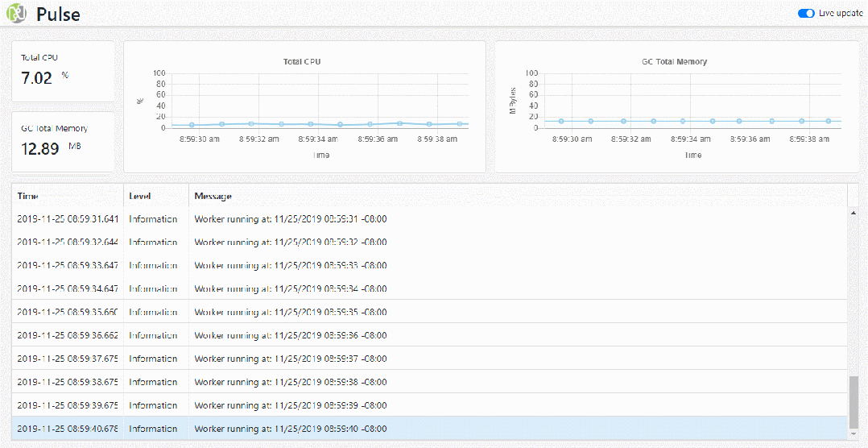The height and width of the screenshot is (448, 868).
Task: Click the Pulse app title
Action: 58,15
